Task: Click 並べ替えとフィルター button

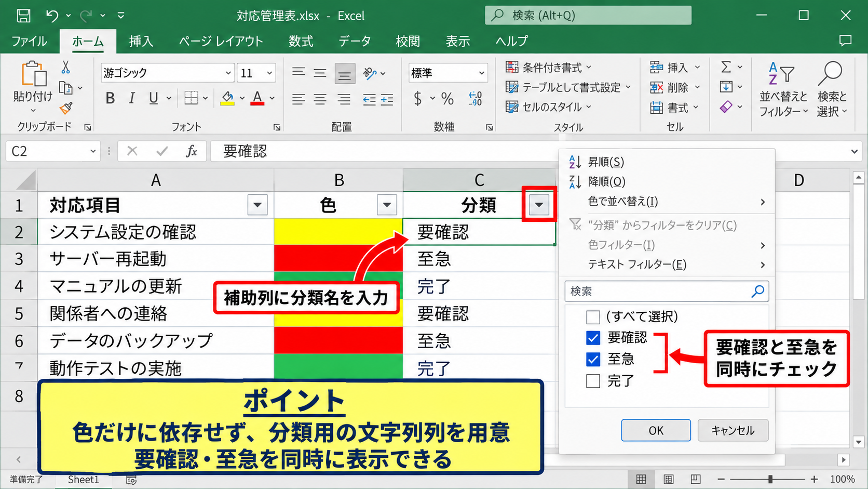Action: 783,89
